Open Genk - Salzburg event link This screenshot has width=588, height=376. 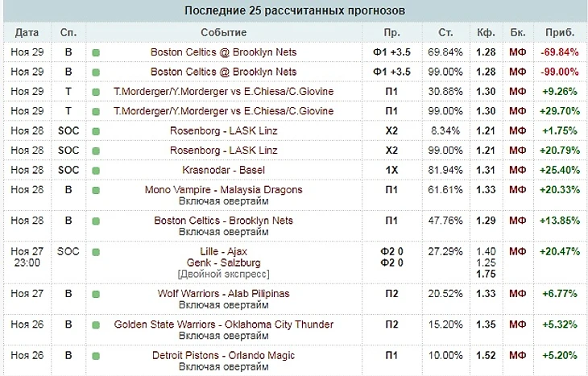coord(223,262)
